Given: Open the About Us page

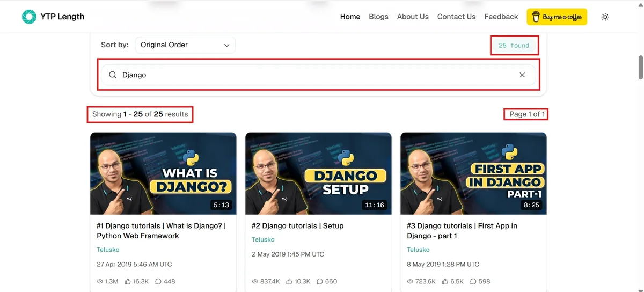Looking at the screenshot, I should (413, 17).
